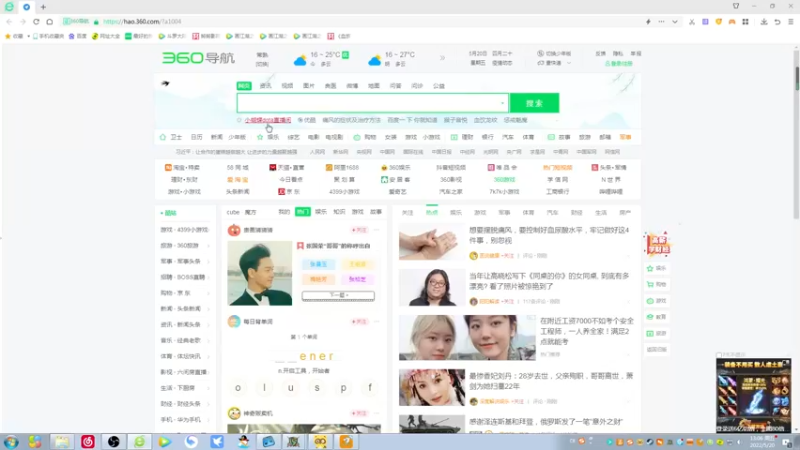Viewport: 800px width, 450px height.
Task: Open the orange question-mark taskbar icon
Action: 346,441
